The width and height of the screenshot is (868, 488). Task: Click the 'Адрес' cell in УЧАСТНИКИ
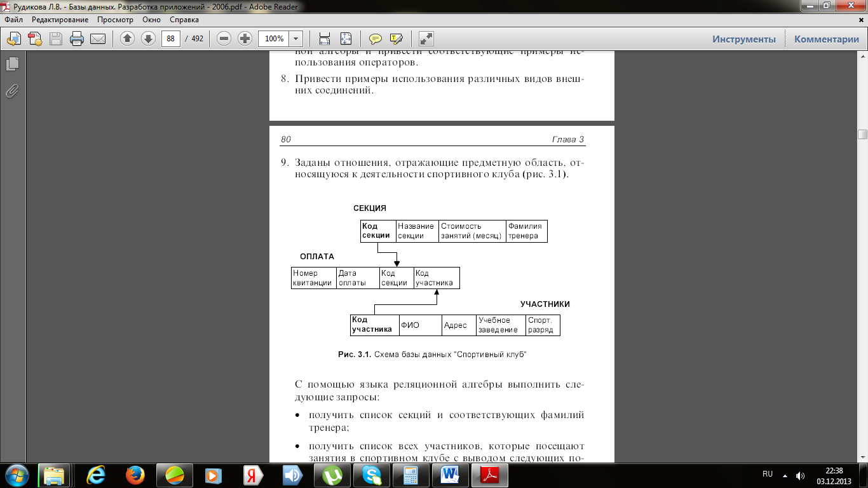coord(458,325)
